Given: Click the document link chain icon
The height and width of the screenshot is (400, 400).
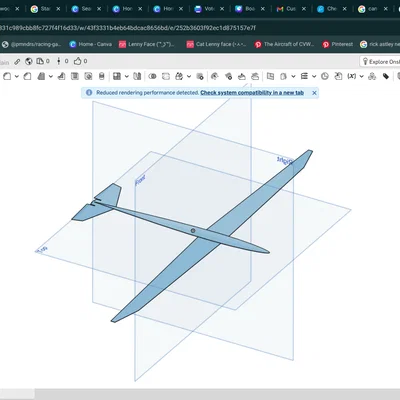Looking at the screenshot, I should tap(17, 61).
